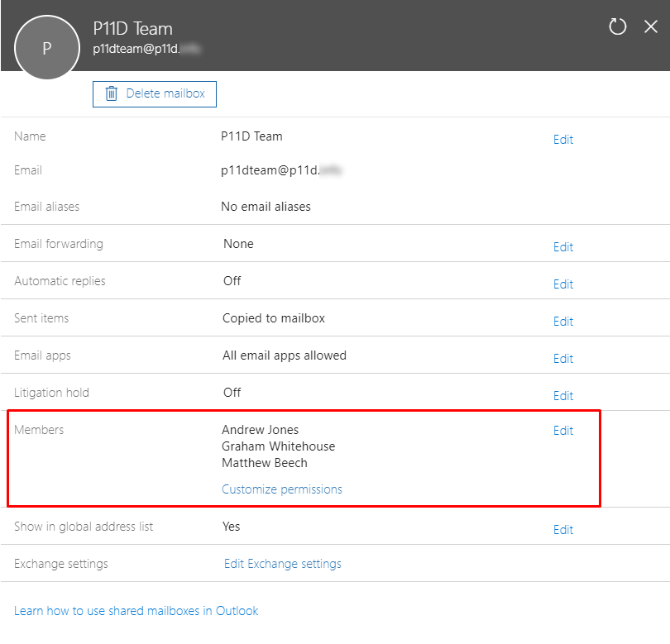This screenshot has width=670, height=644.
Task: Edit the Automatic replies setting
Action: 562,284
